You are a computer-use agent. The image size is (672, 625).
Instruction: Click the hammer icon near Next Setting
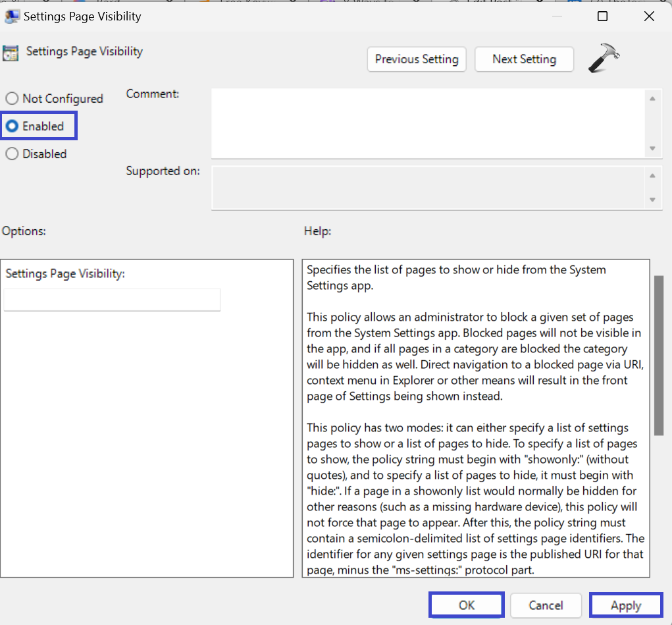(603, 58)
